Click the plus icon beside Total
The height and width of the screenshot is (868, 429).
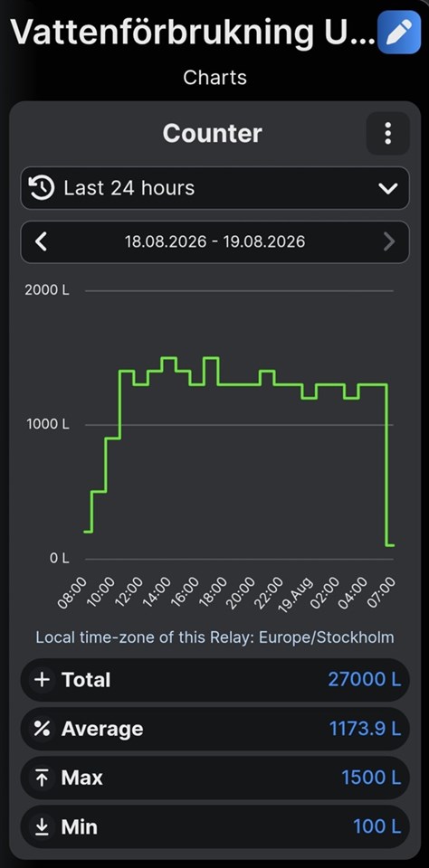tap(43, 680)
